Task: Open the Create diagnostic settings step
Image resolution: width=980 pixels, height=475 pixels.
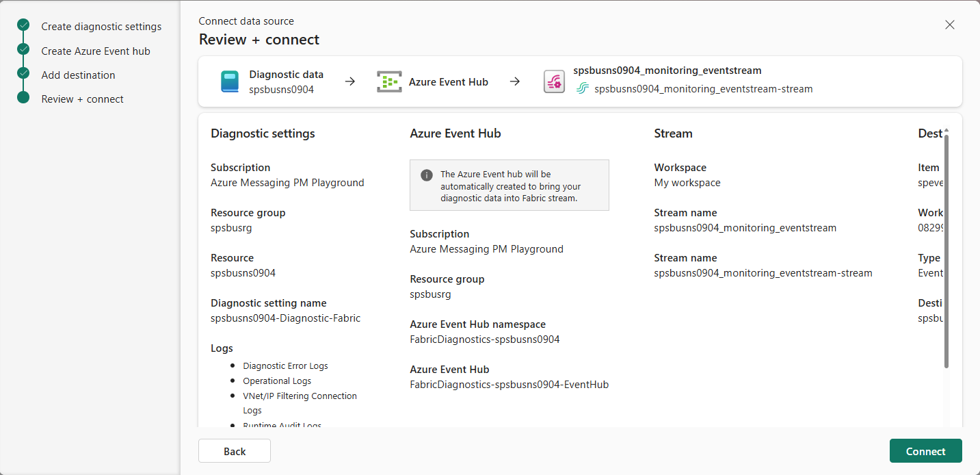Action: (x=101, y=27)
